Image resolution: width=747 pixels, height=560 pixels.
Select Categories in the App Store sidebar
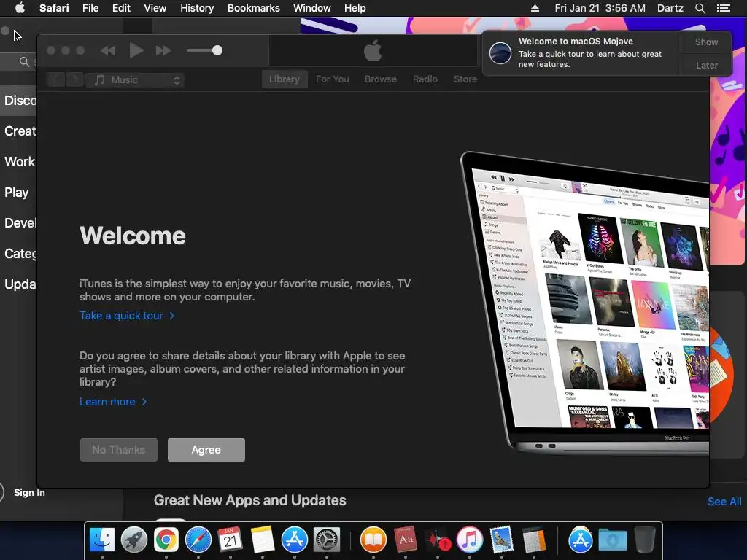(19, 253)
